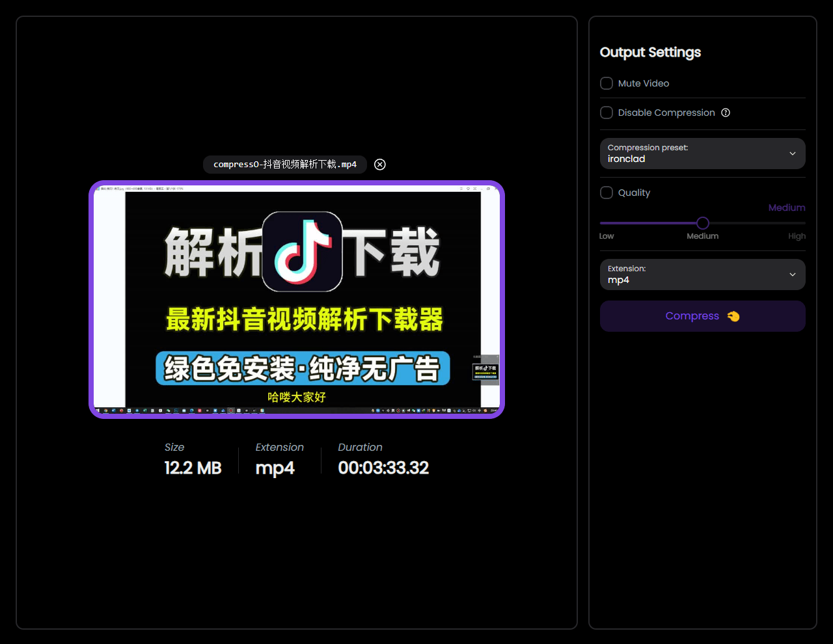Toggle the Mute Video checkbox
This screenshot has height=644, width=833.
click(x=606, y=83)
